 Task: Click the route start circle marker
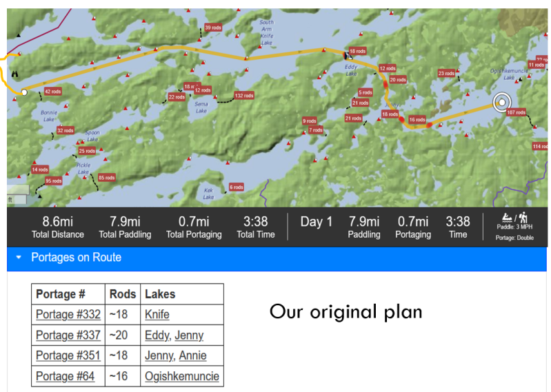point(24,92)
